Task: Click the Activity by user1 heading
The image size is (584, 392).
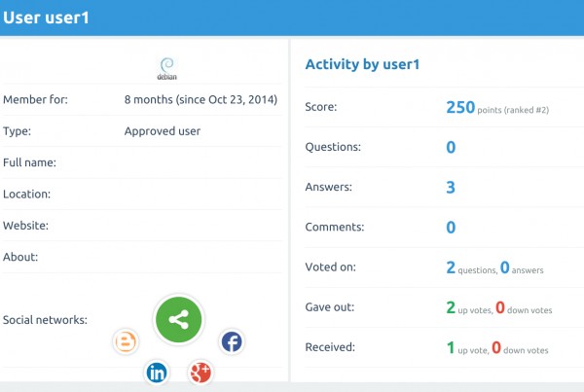Action: tap(361, 65)
